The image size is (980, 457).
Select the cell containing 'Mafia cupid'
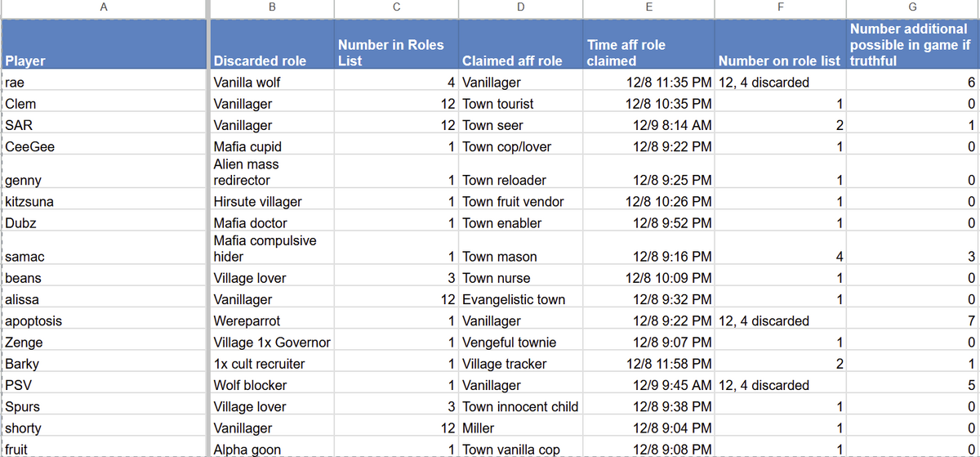click(247, 147)
